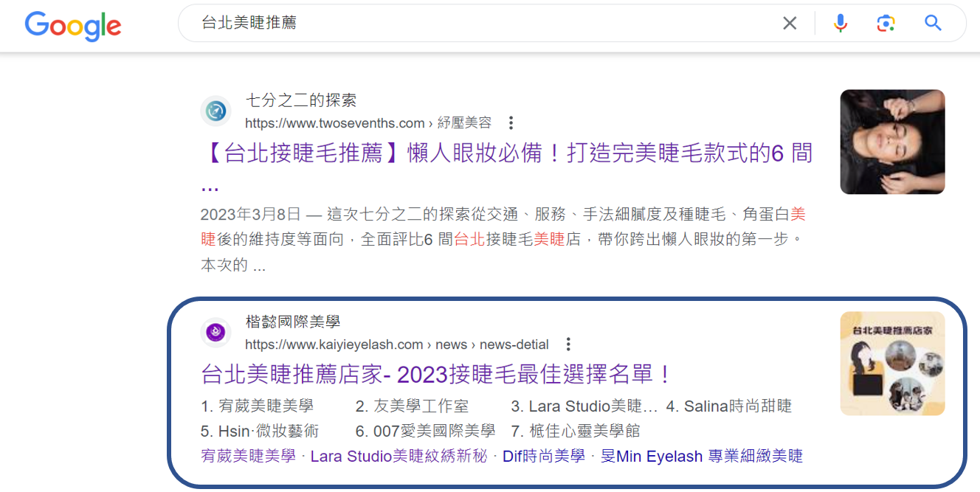Click list item 6. 007愛美國際美學
Screen dimensions: 980x492
point(425,431)
